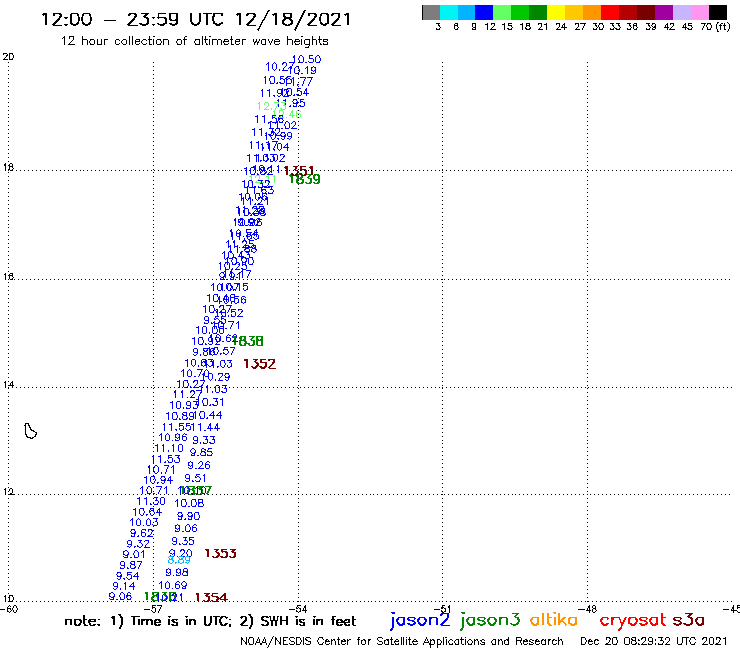Image resolution: width=740 pixels, height=650 pixels.
Task: Click the 'altika' satellite legend label
Action: tap(554, 620)
